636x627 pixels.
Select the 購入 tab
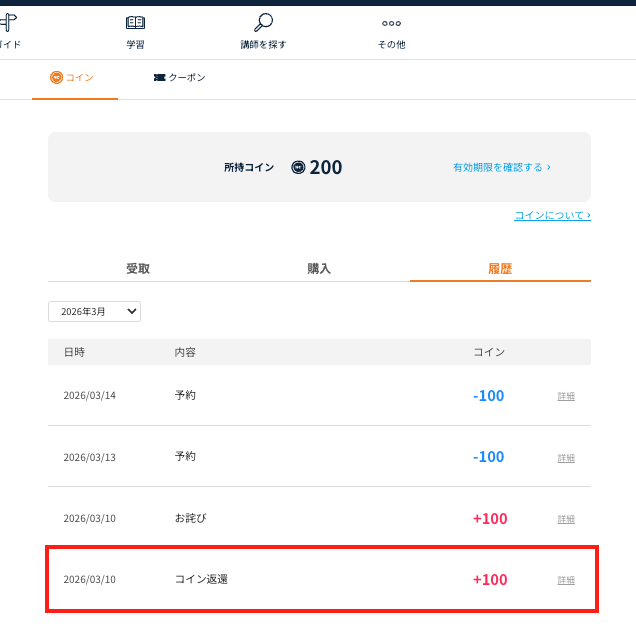point(319,268)
